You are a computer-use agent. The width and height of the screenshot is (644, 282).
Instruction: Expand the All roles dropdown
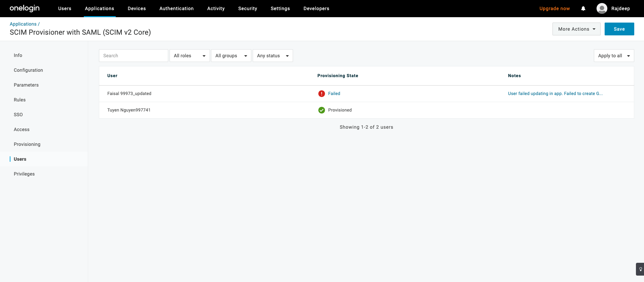[189, 56]
